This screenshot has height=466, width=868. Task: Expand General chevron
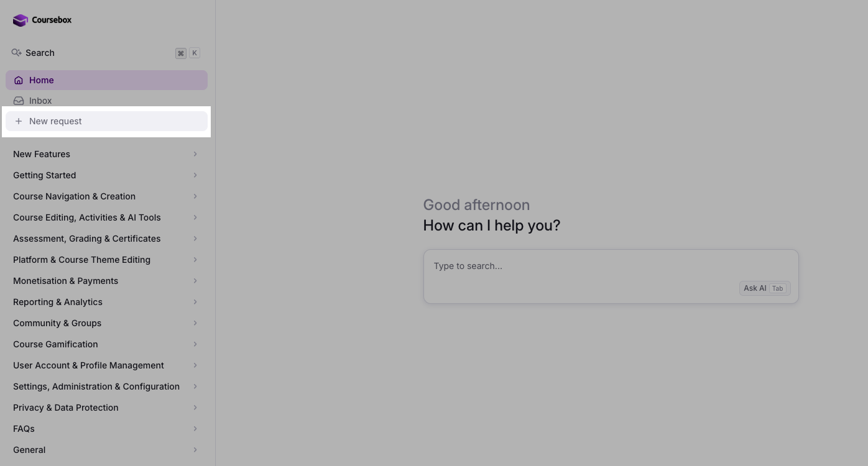pyautogui.click(x=195, y=450)
